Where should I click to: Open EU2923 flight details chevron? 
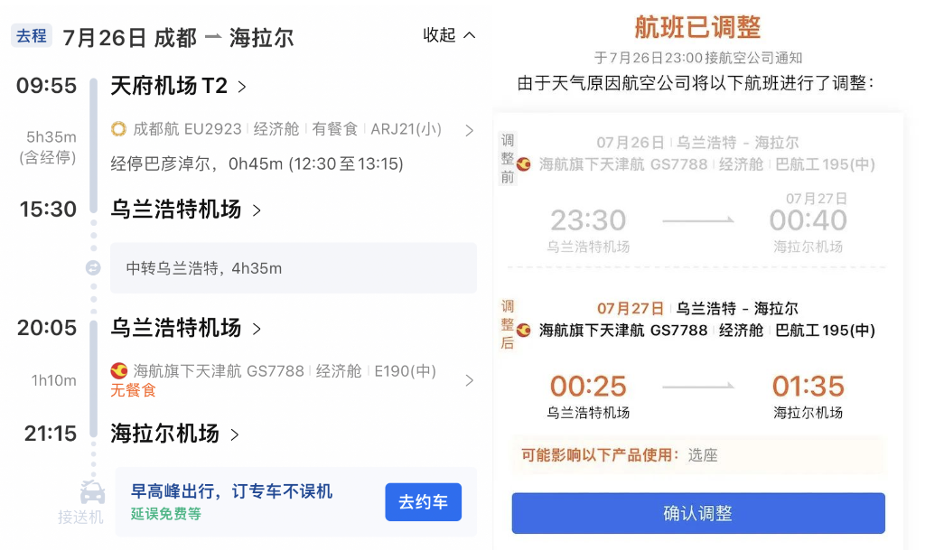click(x=469, y=130)
